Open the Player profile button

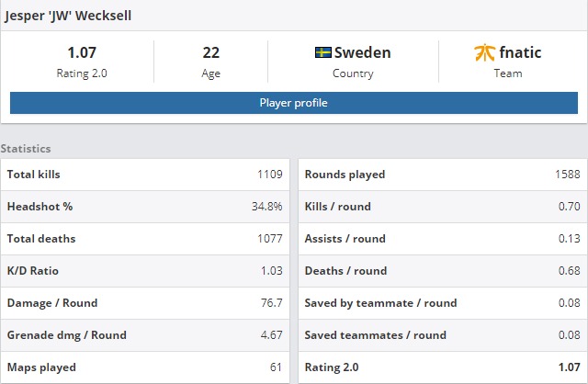[294, 103]
